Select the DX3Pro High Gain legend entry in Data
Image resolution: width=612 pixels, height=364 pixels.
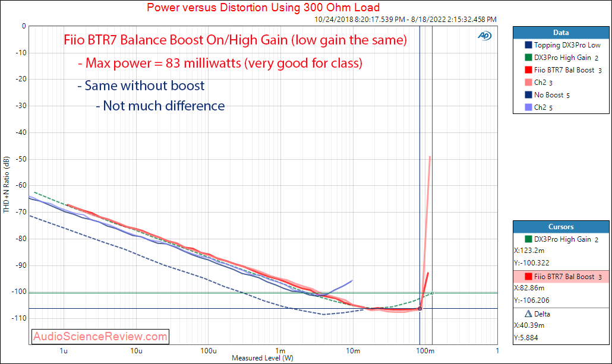pyautogui.click(x=561, y=58)
